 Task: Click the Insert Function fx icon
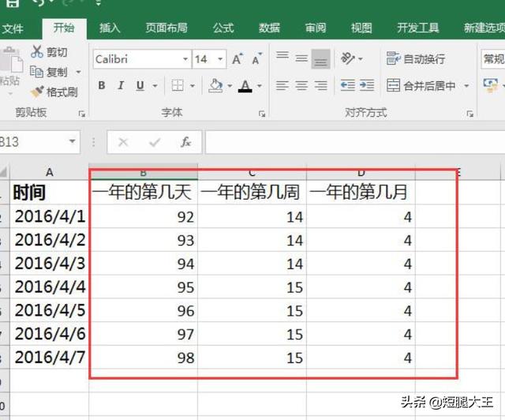(186, 143)
